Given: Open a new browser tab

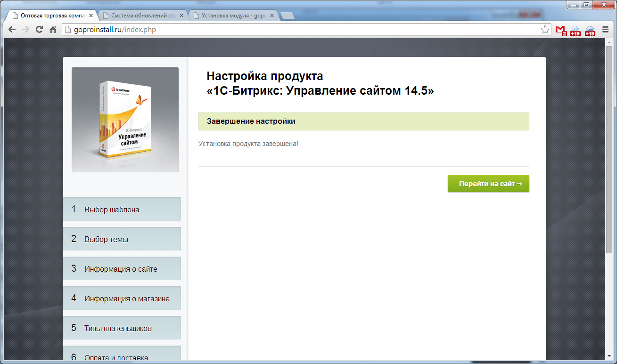Looking at the screenshot, I should coord(287,16).
